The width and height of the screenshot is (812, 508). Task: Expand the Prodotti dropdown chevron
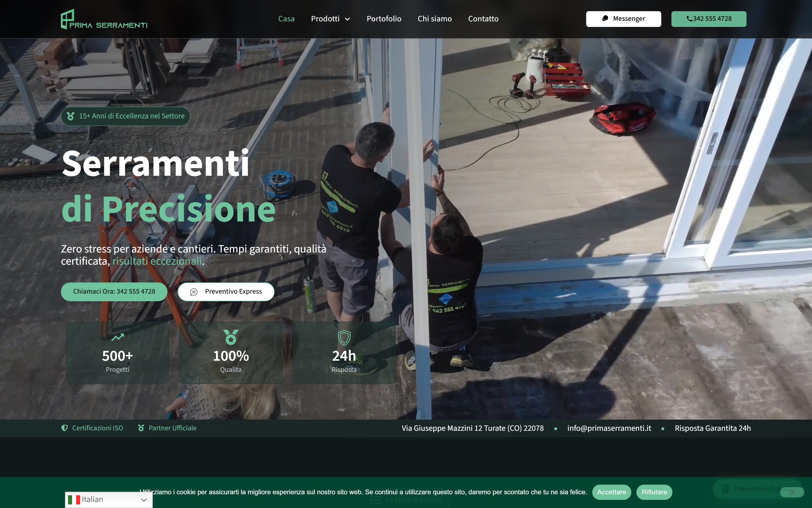pos(348,19)
